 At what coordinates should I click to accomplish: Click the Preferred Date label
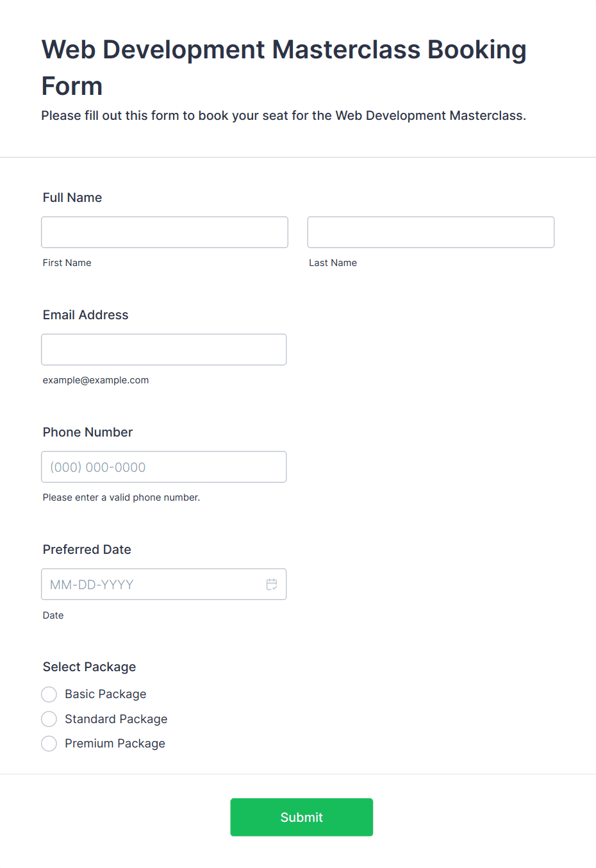(x=87, y=549)
